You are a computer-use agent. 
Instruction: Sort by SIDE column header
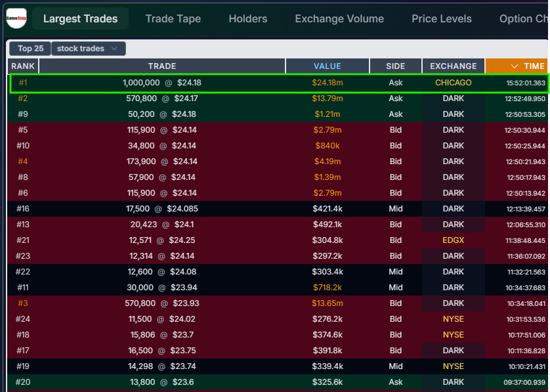(395, 66)
